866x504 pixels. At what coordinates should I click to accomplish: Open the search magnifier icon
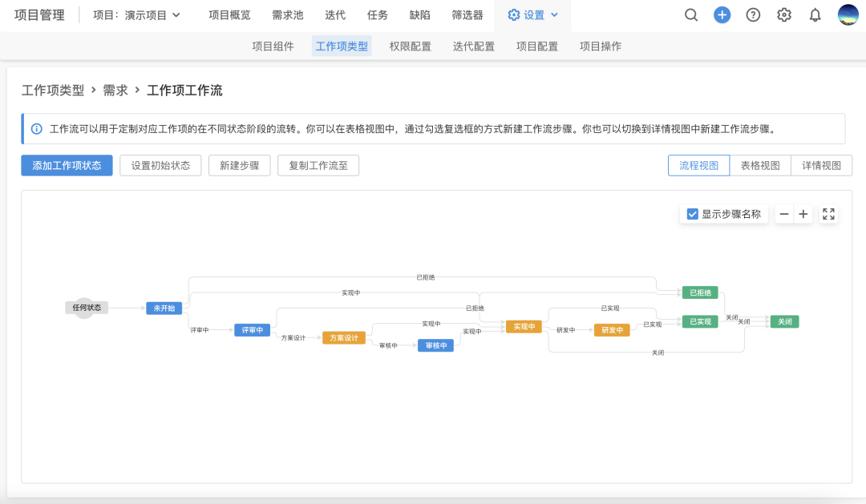click(x=691, y=15)
